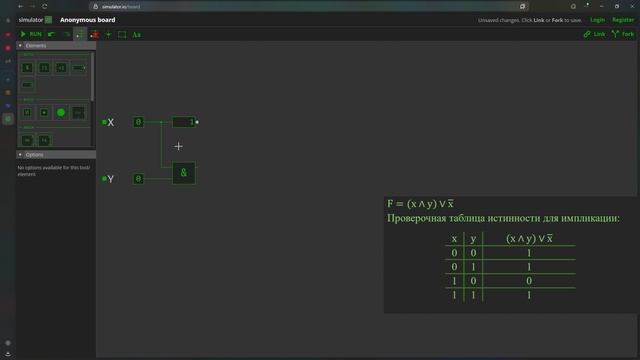
Task: Click the Fork button
Action: pyautogui.click(x=623, y=34)
